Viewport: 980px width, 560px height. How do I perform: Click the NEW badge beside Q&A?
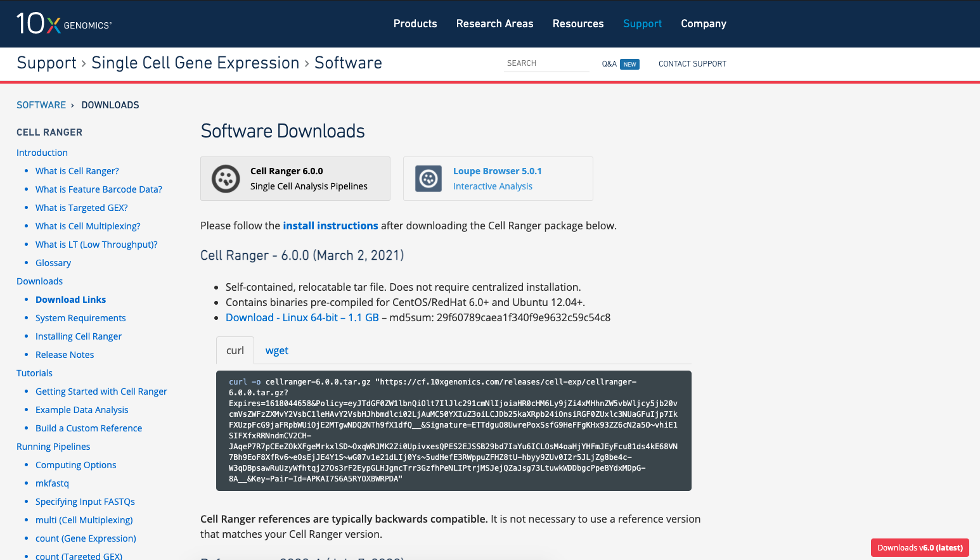[x=629, y=64]
